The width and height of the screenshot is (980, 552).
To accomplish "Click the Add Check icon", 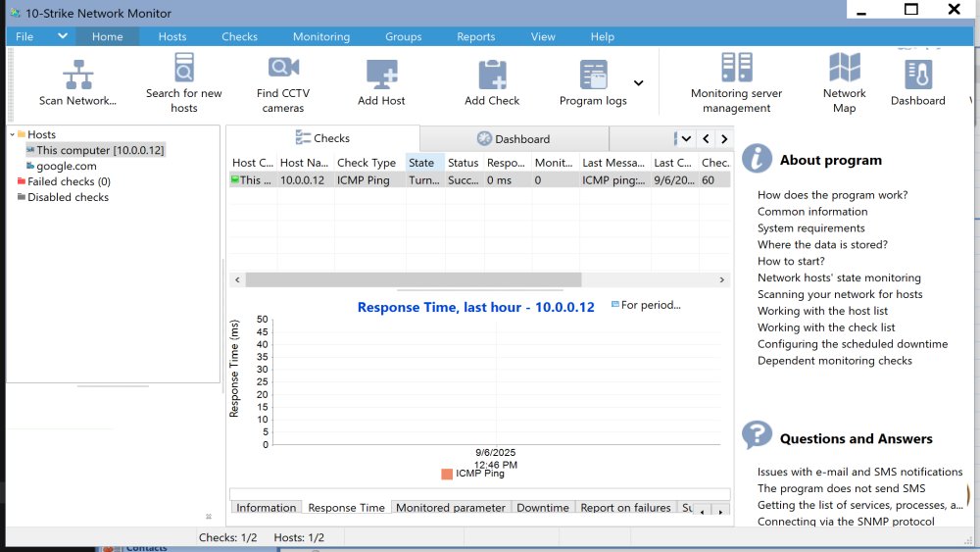I will [x=492, y=75].
